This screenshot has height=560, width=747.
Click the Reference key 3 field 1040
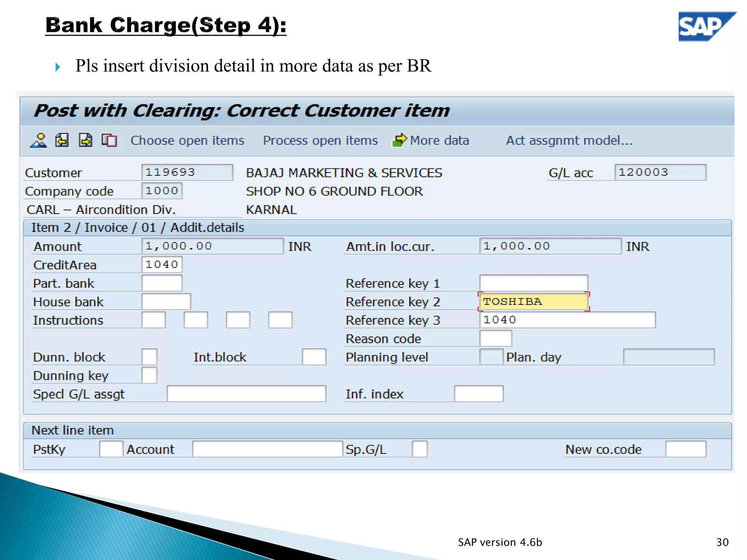pos(568,320)
